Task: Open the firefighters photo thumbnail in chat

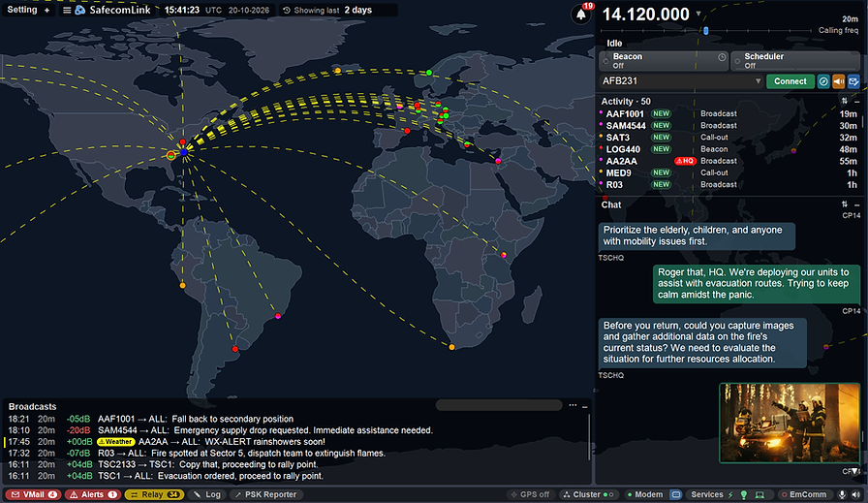Action: (x=790, y=423)
